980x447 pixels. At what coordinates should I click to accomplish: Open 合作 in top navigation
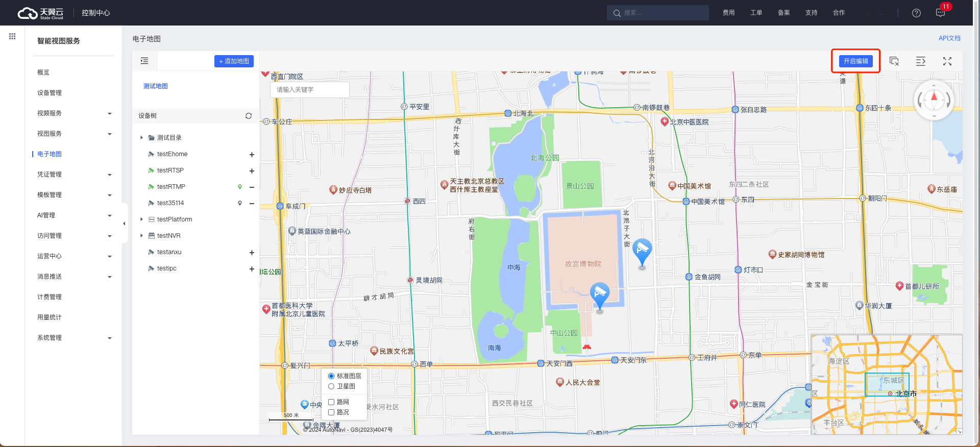click(839, 13)
